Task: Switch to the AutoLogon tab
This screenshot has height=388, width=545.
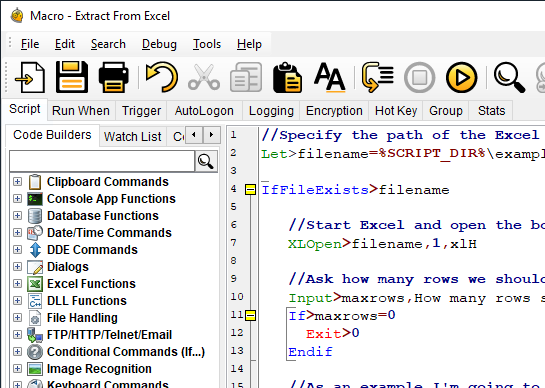Action: pyautogui.click(x=204, y=111)
